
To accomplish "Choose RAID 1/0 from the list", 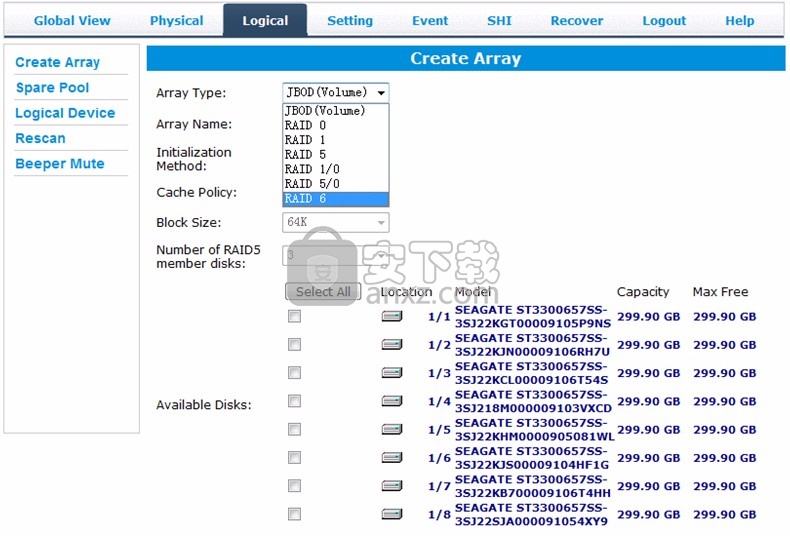I will (x=336, y=169).
